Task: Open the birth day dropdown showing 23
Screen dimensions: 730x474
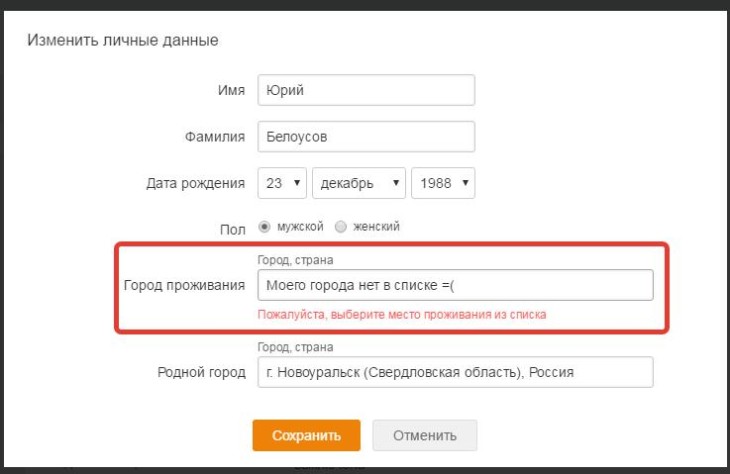Action: pyautogui.click(x=282, y=183)
